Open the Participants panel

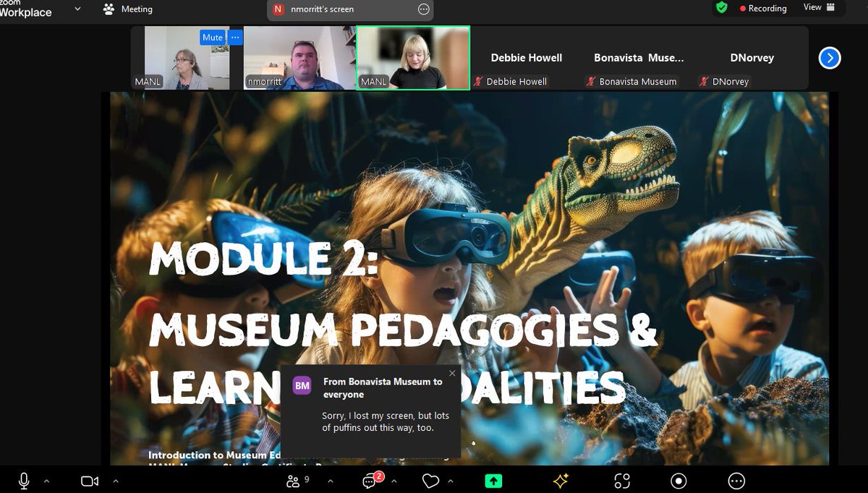[x=294, y=480]
